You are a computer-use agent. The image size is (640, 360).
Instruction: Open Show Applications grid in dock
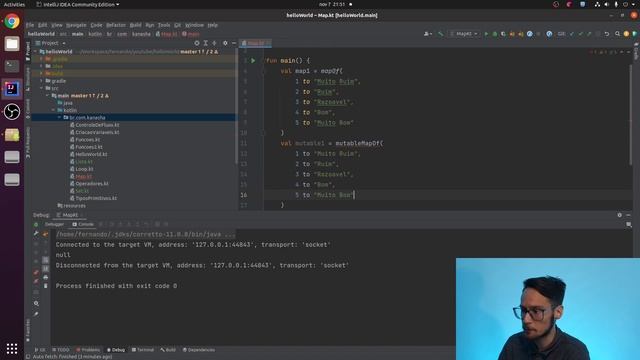point(12,348)
